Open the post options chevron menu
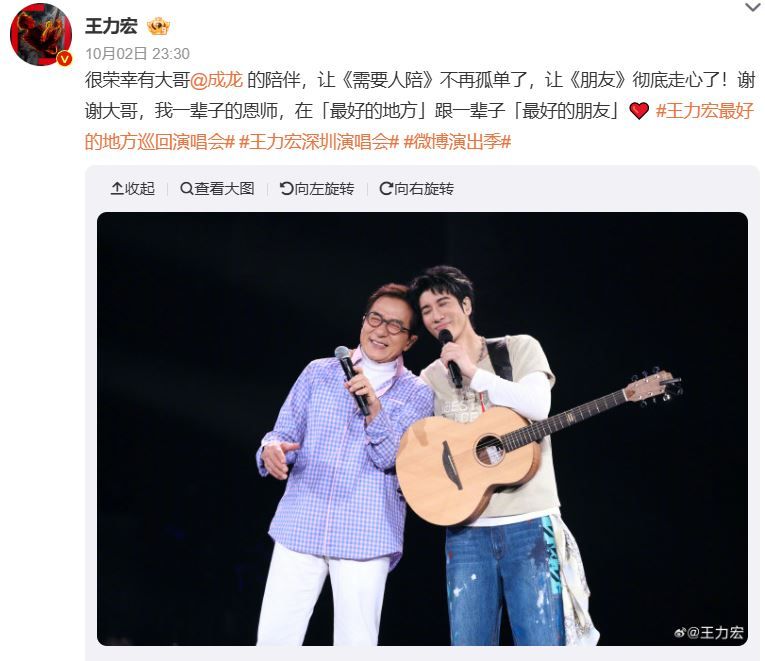765x661 pixels. pyautogui.click(x=754, y=7)
